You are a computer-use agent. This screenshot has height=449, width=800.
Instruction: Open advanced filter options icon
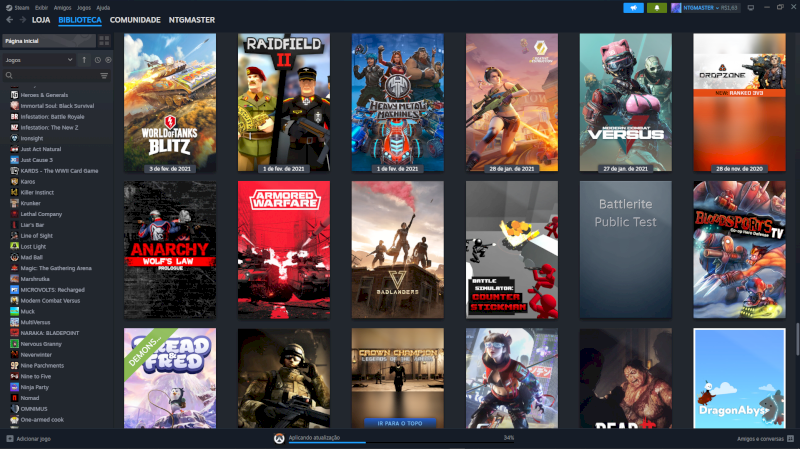[104, 76]
